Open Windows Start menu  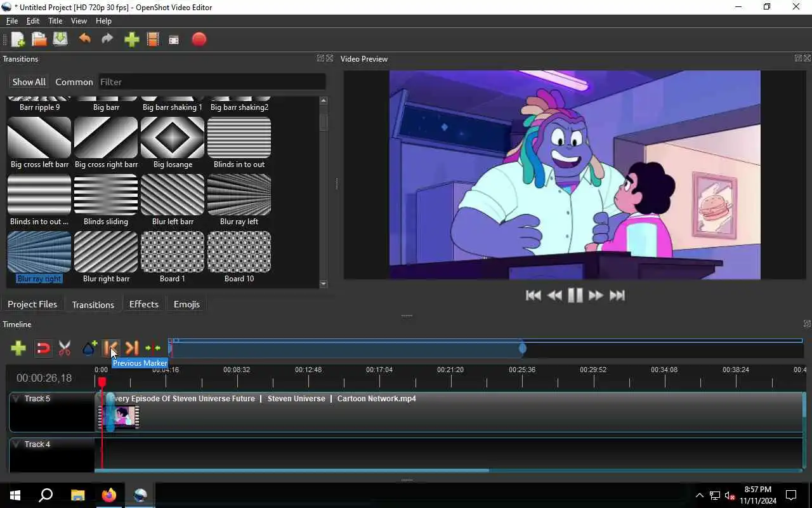(x=15, y=495)
